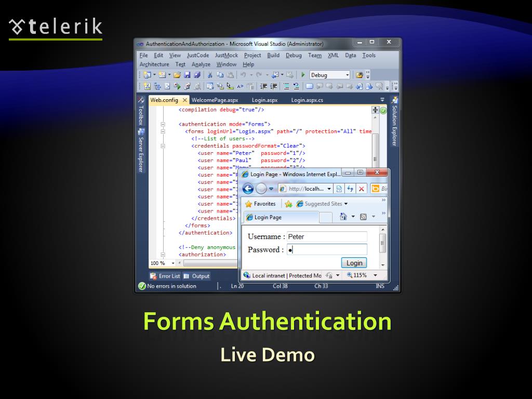The height and width of the screenshot is (399, 532).
Task: Start debugging with the green play arrow
Action: (303, 75)
